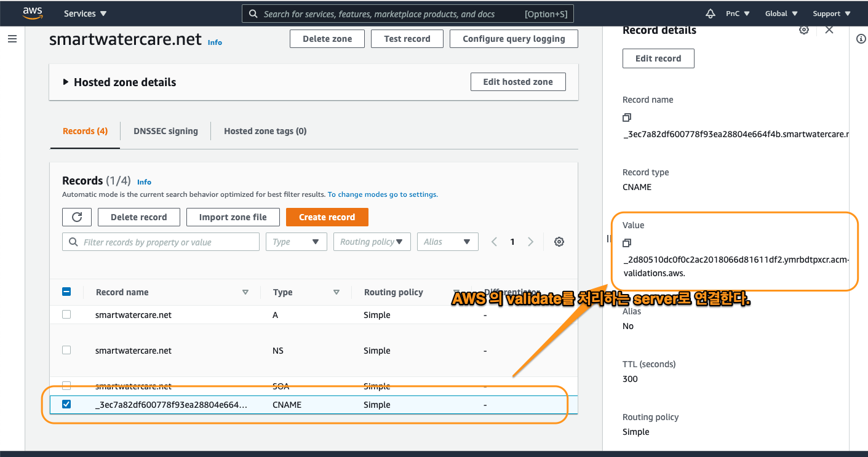Click the AWS logo home icon
Image resolution: width=868 pixels, height=457 pixels.
[x=32, y=13]
